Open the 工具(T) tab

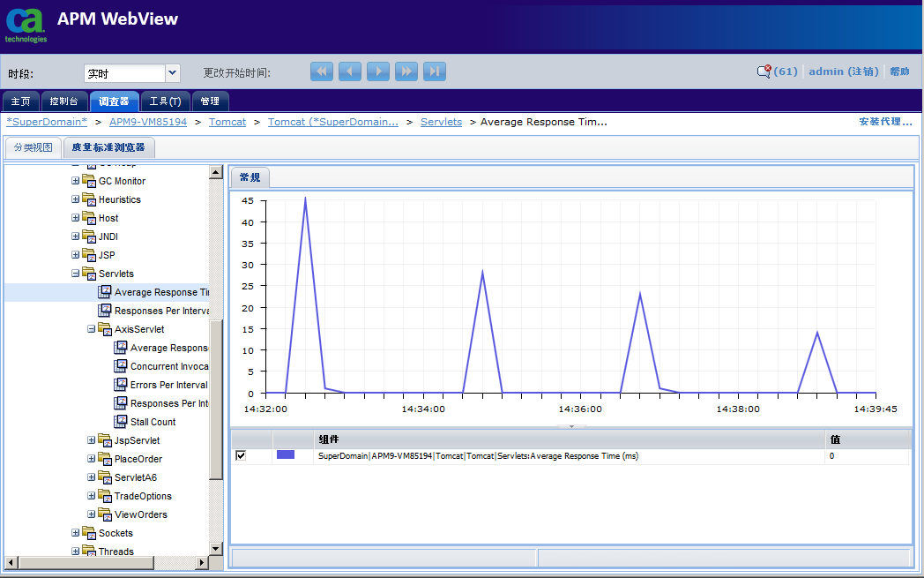[x=165, y=101]
